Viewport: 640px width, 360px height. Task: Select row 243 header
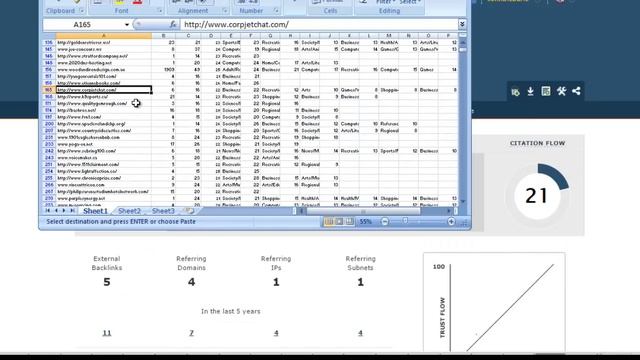[x=49, y=158]
